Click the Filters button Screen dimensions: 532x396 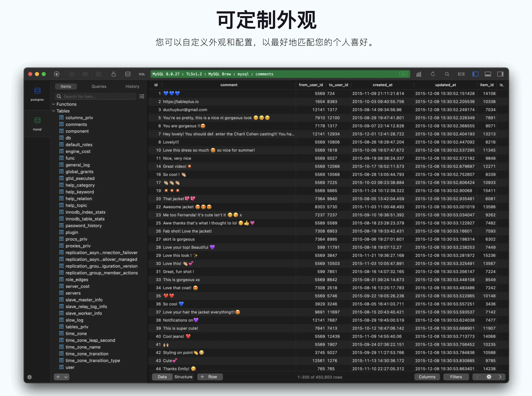456,377
